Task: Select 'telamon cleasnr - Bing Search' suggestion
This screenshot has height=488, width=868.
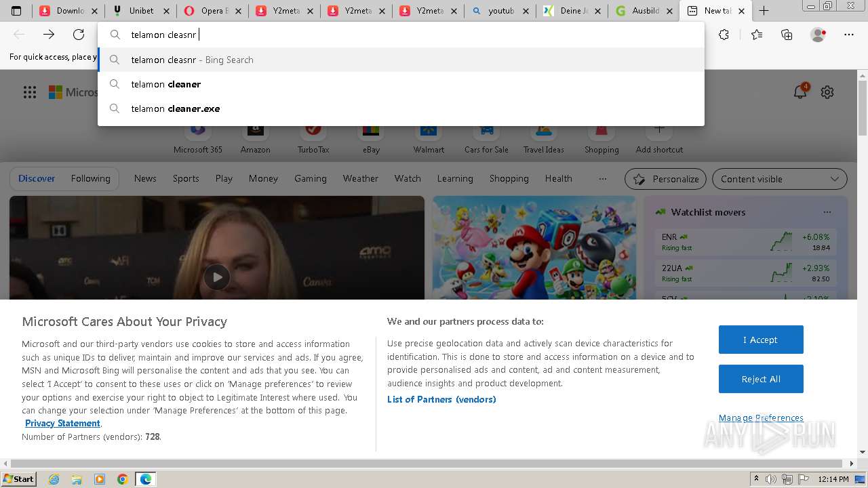Action: pos(401,60)
